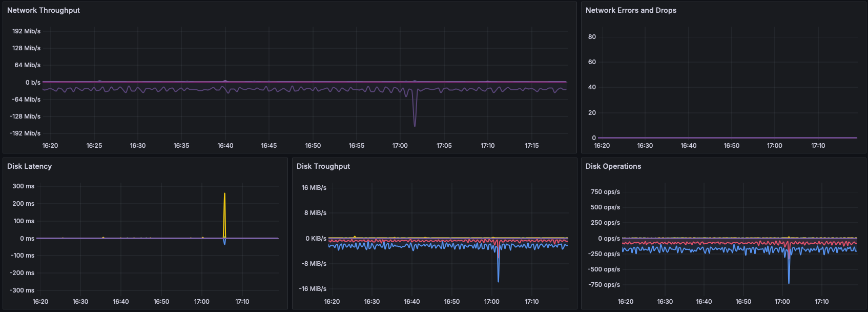Click the 192 Mib/s axis label

[x=26, y=31]
